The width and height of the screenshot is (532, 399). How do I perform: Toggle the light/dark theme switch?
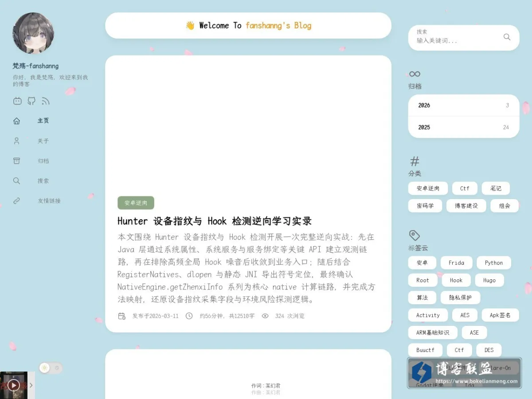click(x=51, y=368)
